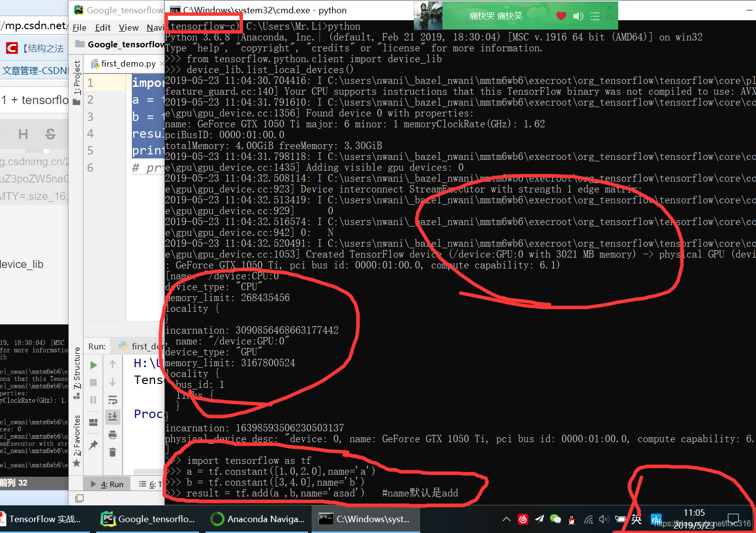
Task: Click the album cover thumbnail in music widget
Action: pyautogui.click(x=428, y=16)
